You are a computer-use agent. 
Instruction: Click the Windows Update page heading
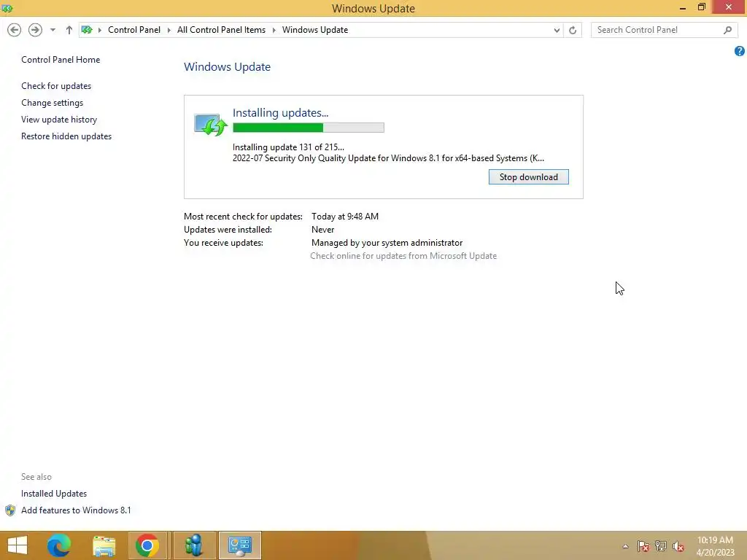(228, 66)
